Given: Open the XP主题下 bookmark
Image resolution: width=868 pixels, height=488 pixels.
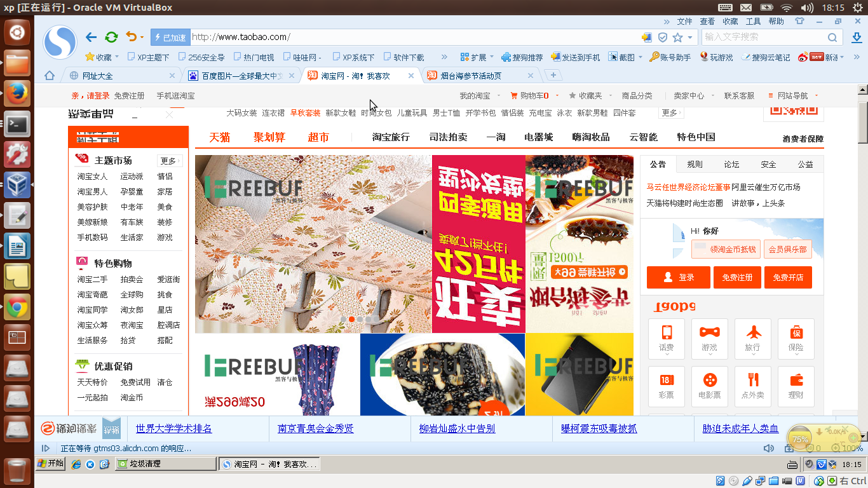Looking at the screenshot, I should point(148,57).
